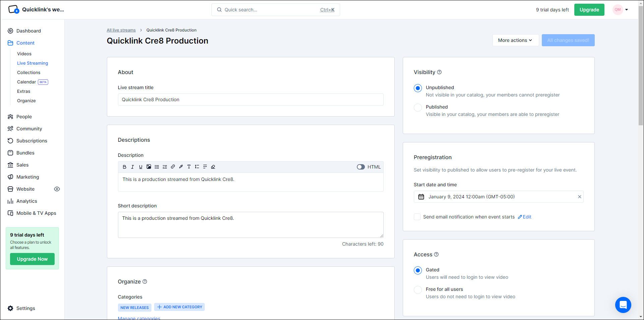Image resolution: width=644 pixels, height=320 pixels.
Task: Click the Organize help question-mark icon
Action: (145, 281)
